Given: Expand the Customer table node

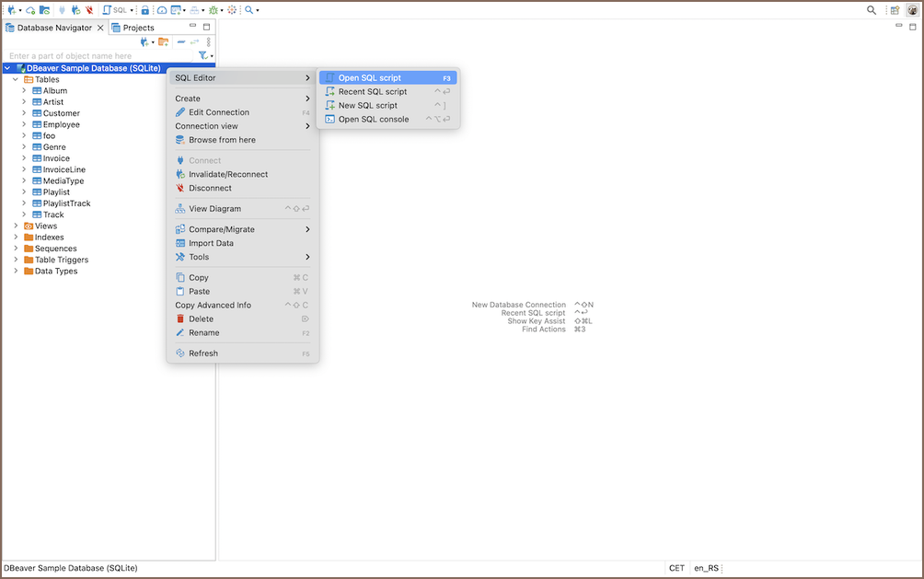Looking at the screenshot, I should tap(25, 113).
